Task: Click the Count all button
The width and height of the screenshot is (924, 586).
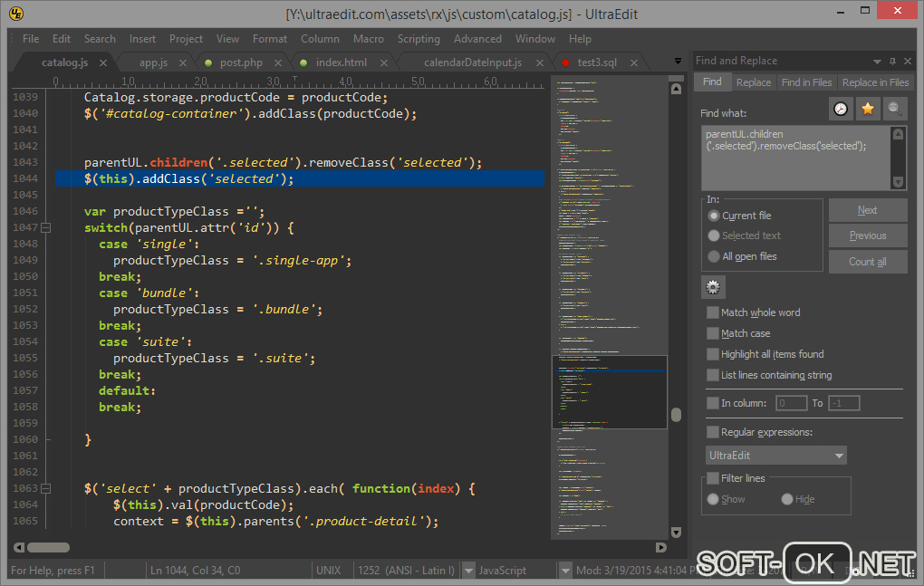Action: (x=867, y=262)
